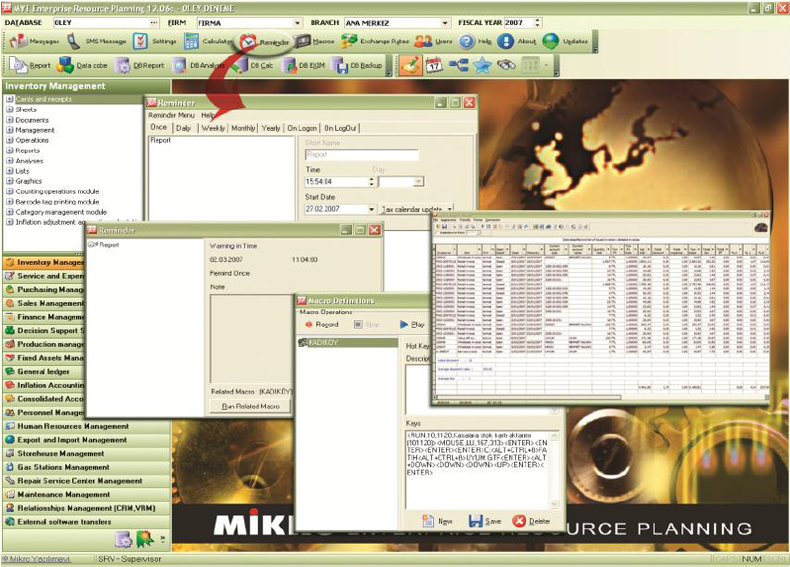Open the Reminder Menu menu
The width and height of the screenshot is (790, 567).
pos(171,115)
